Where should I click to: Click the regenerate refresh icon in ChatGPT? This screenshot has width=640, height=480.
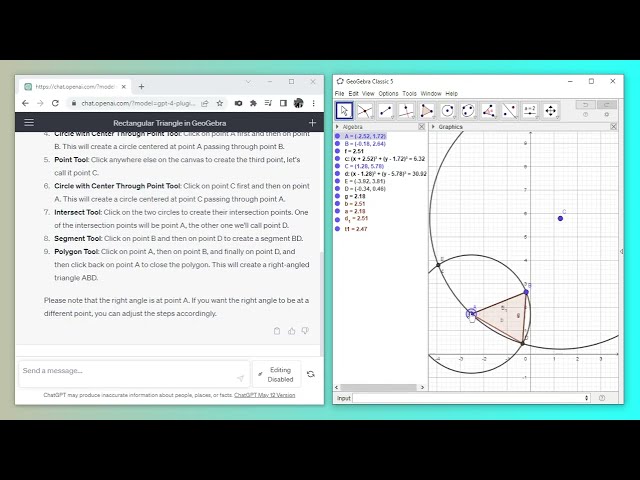pos(311,374)
